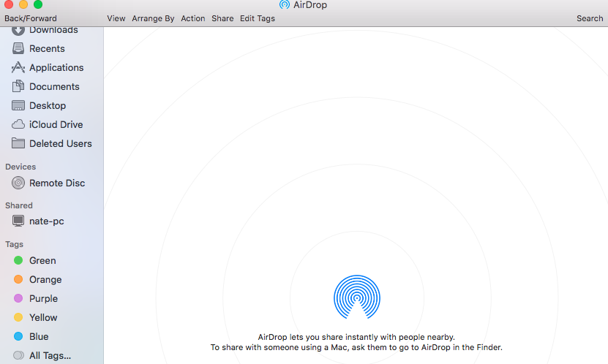This screenshot has height=364, width=608.
Task: Click the Documents page icon
Action: point(18,86)
